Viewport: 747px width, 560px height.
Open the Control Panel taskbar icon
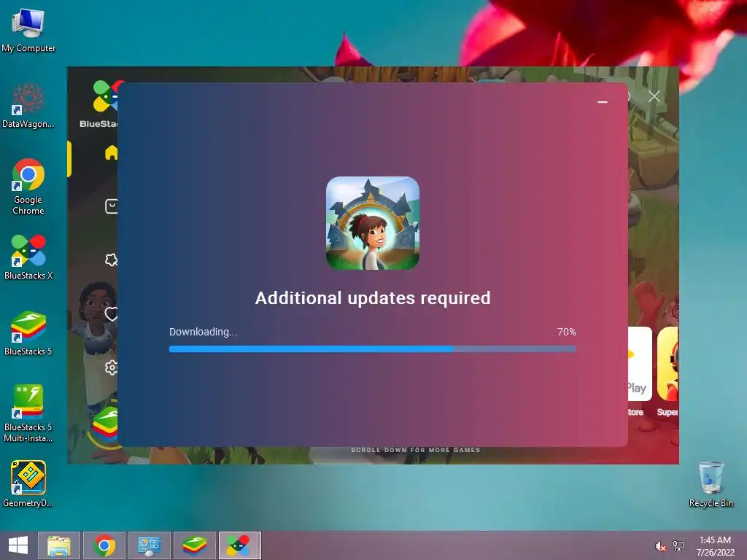[149, 545]
